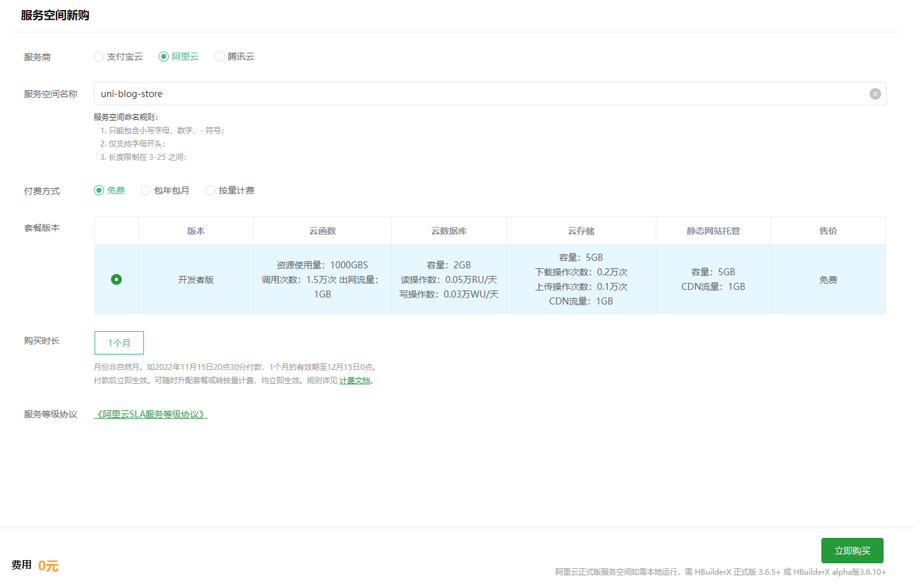Screen dimensions: 914x588
Task: Click the 免费 price cell in plan table
Action: click(x=828, y=279)
